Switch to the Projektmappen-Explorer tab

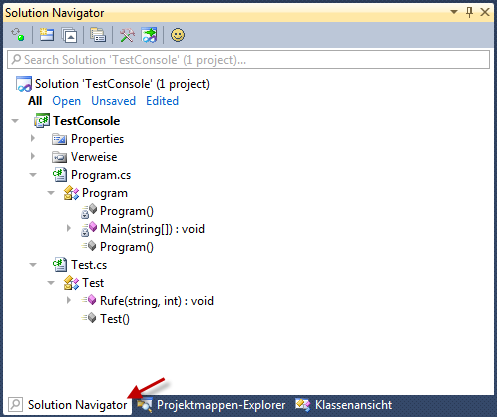[x=211, y=405]
